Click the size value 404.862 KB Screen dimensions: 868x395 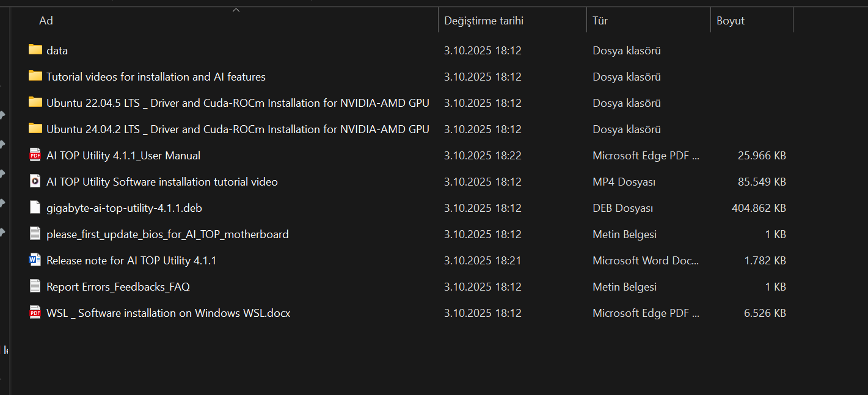759,208
